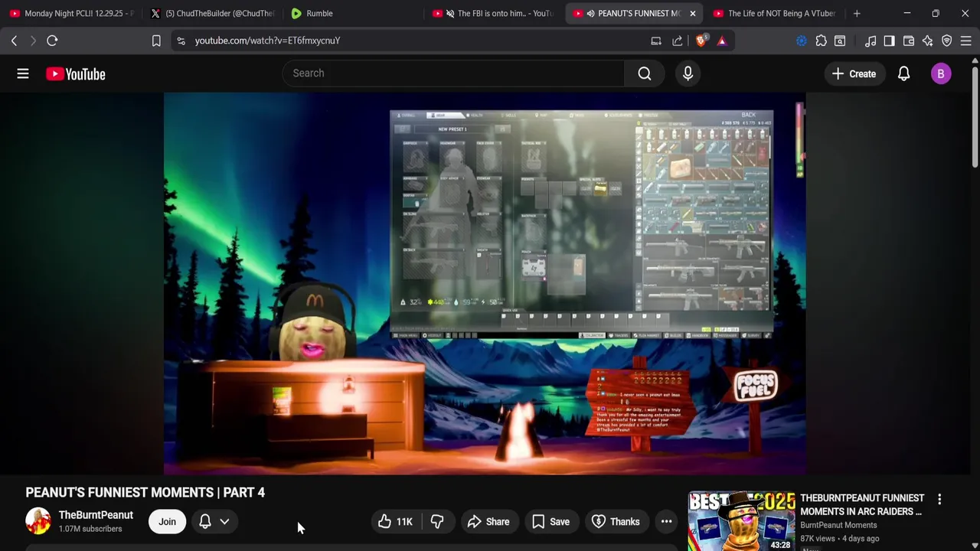This screenshot has width=980, height=551.
Task: Click the address bar URL
Action: click(x=267, y=41)
